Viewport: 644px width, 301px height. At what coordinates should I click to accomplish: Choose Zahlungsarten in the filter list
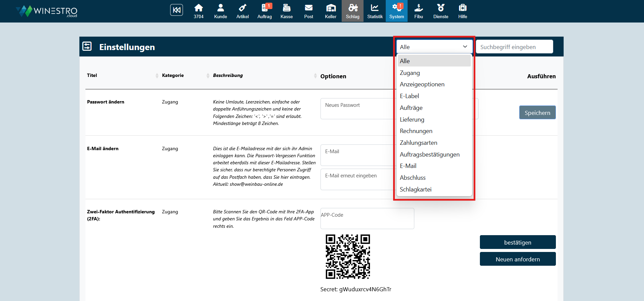(x=418, y=143)
